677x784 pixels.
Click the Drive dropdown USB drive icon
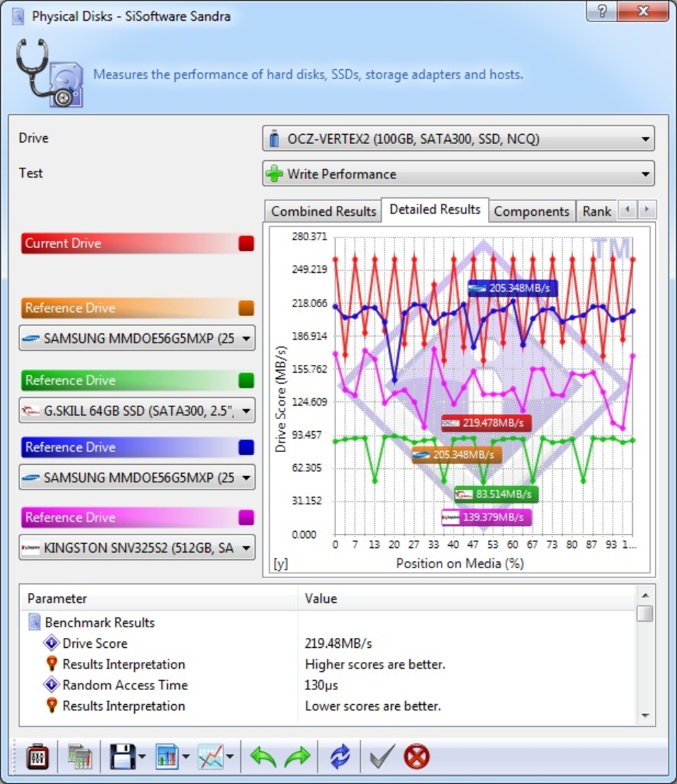click(x=274, y=139)
